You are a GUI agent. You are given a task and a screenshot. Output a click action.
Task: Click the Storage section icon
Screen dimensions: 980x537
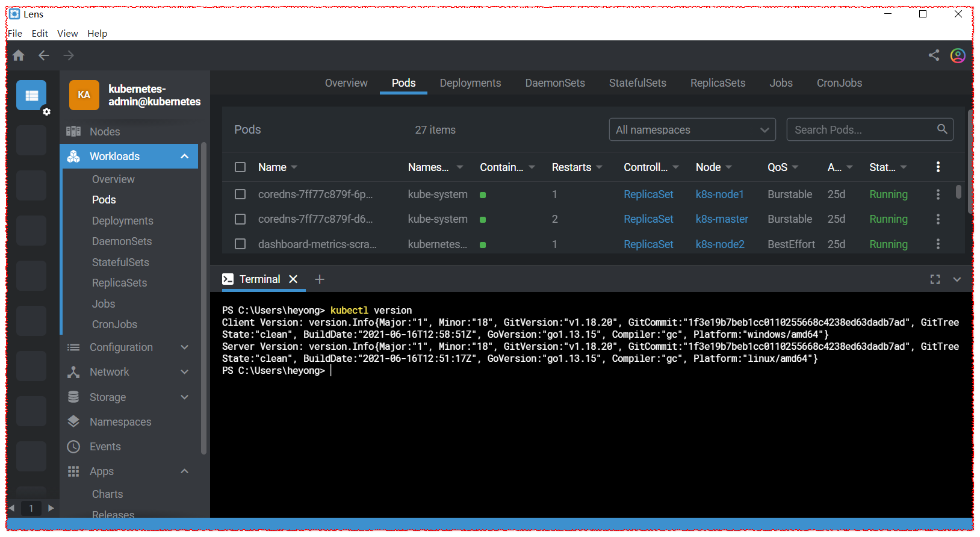(x=73, y=397)
